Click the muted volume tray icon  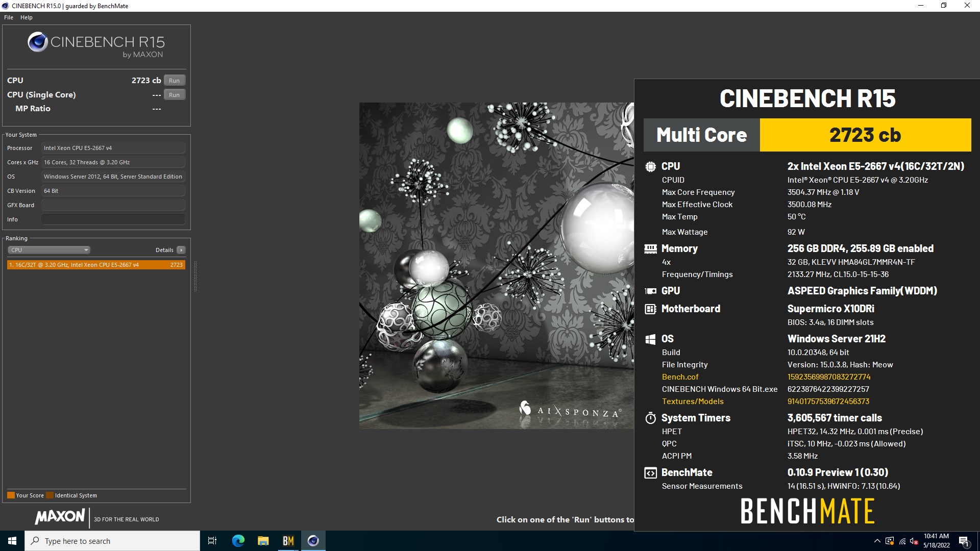point(914,541)
